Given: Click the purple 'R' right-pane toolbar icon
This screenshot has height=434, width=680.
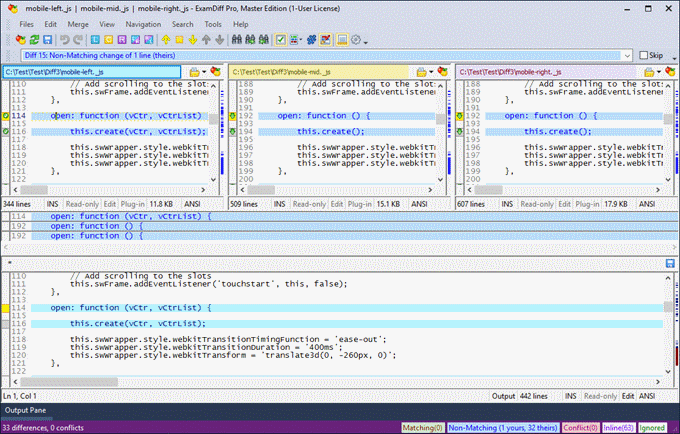Looking at the screenshot, I should coord(122,40).
